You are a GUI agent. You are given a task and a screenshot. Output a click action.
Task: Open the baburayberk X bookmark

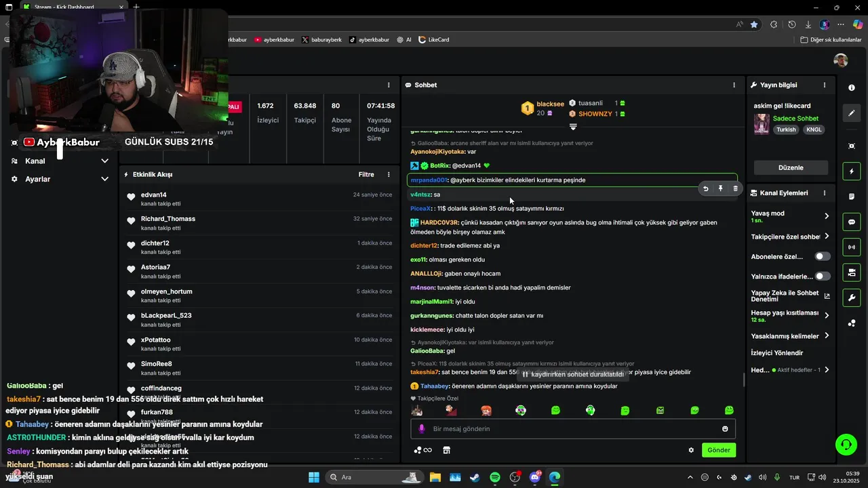pyautogui.click(x=321, y=40)
